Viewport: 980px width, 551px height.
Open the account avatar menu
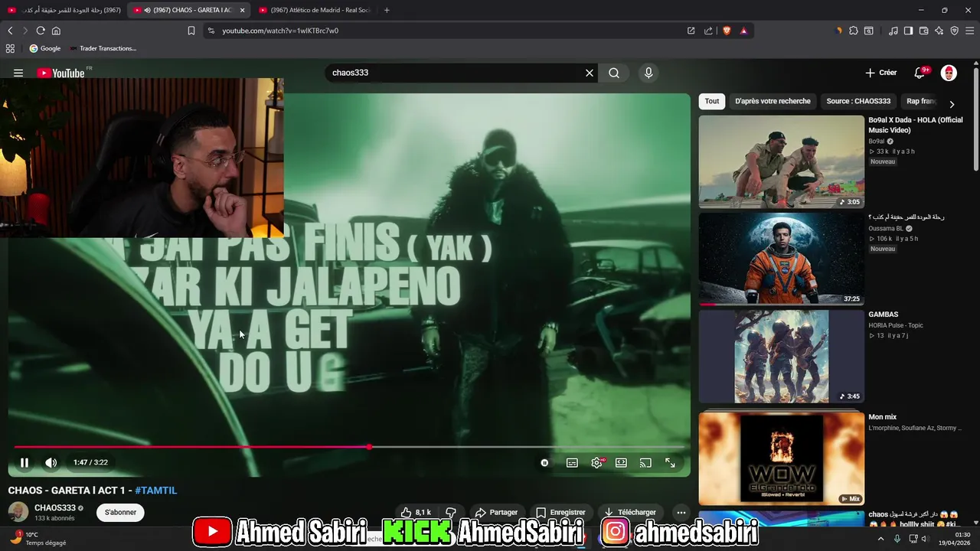(x=949, y=73)
